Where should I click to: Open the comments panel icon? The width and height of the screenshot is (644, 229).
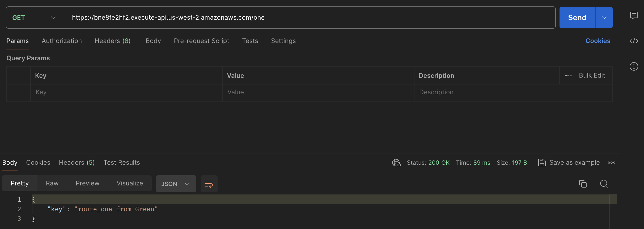click(634, 15)
